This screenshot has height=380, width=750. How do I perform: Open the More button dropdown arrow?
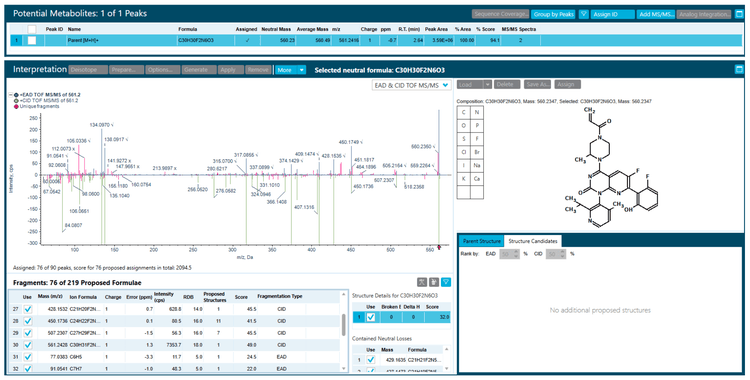(x=301, y=70)
